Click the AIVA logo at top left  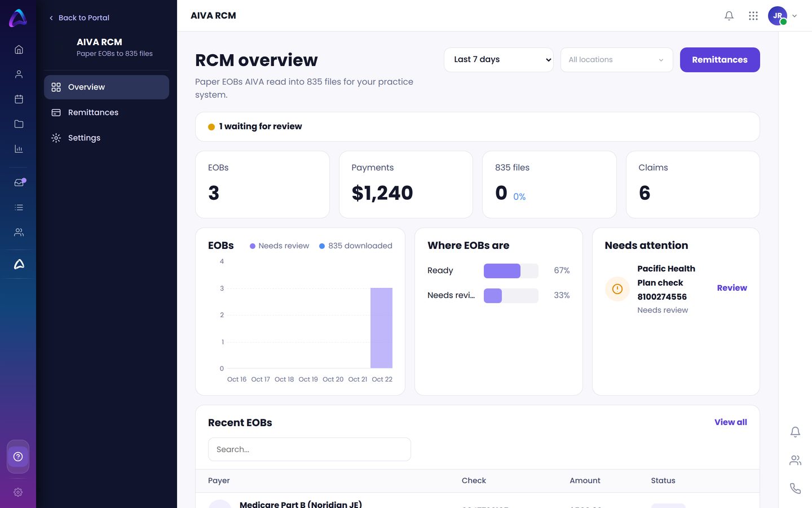[18, 18]
